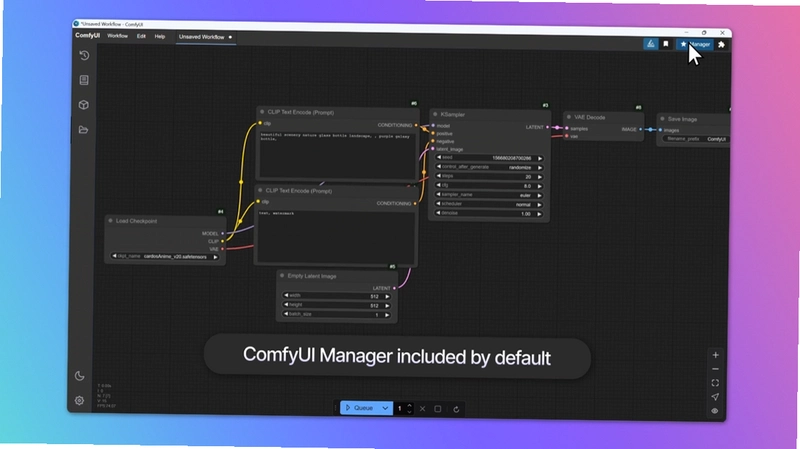Click the positive prompt text box

(x=337, y=155)
